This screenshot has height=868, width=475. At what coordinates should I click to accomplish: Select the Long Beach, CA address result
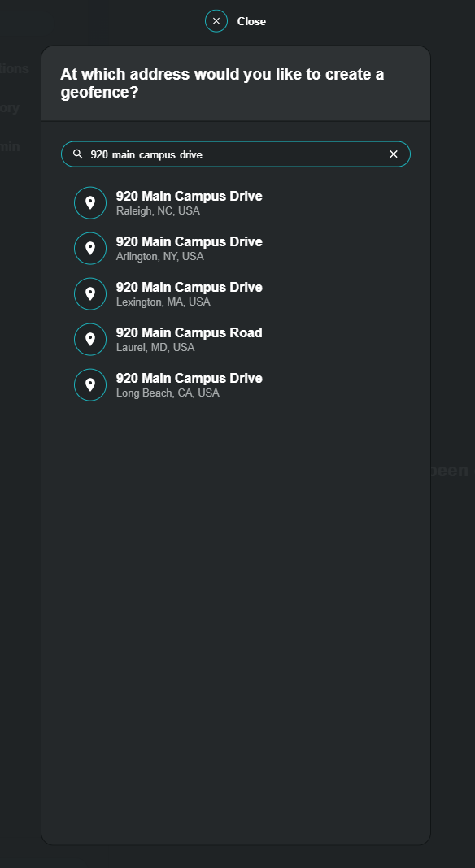(x=189, y=384)
